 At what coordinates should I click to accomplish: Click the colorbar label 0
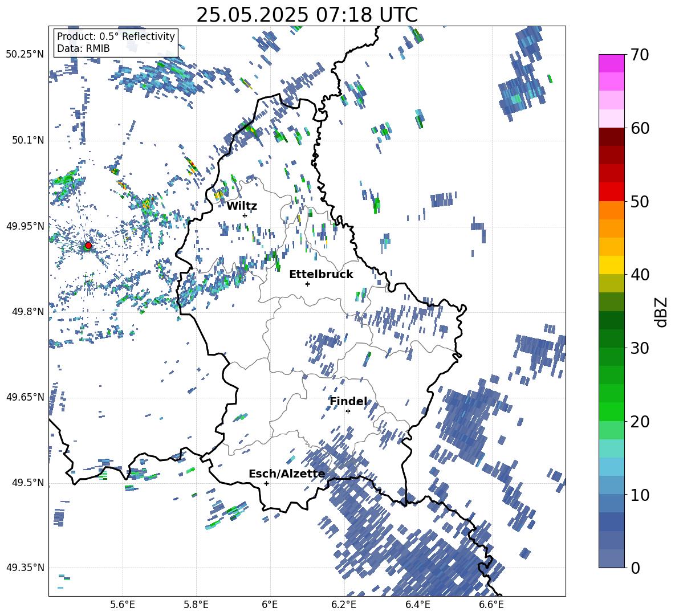coord(635,568)
